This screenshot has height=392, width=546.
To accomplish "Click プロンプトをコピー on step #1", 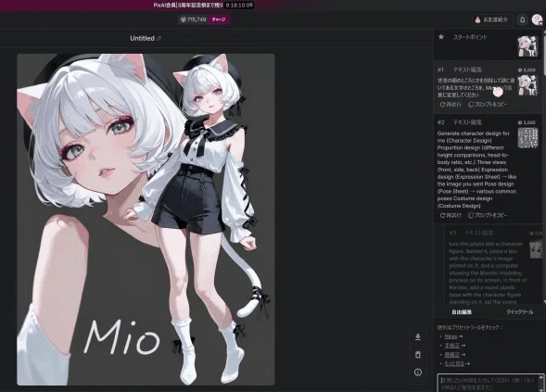I will (x=488, y=105).
